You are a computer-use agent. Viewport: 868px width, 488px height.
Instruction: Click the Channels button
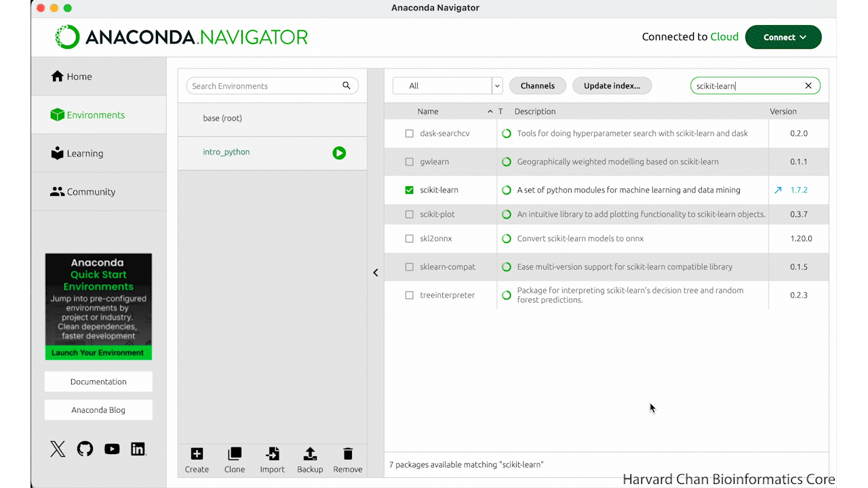tap(537, 86)
